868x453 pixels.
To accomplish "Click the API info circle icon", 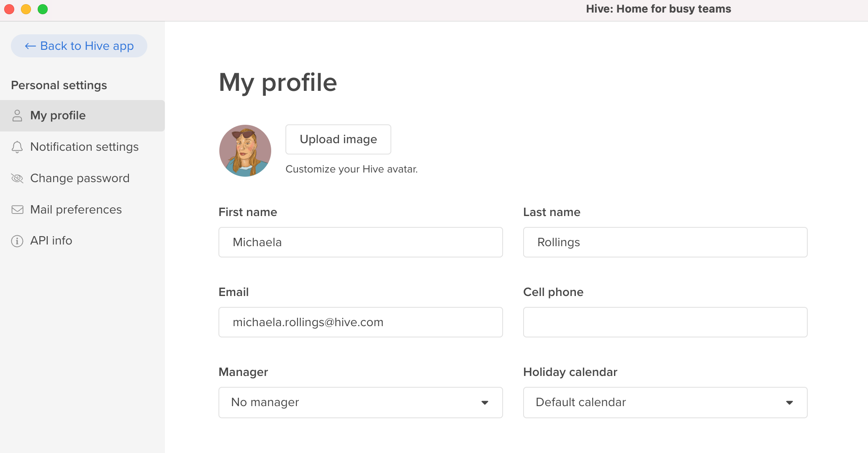I will click(17, 241).
